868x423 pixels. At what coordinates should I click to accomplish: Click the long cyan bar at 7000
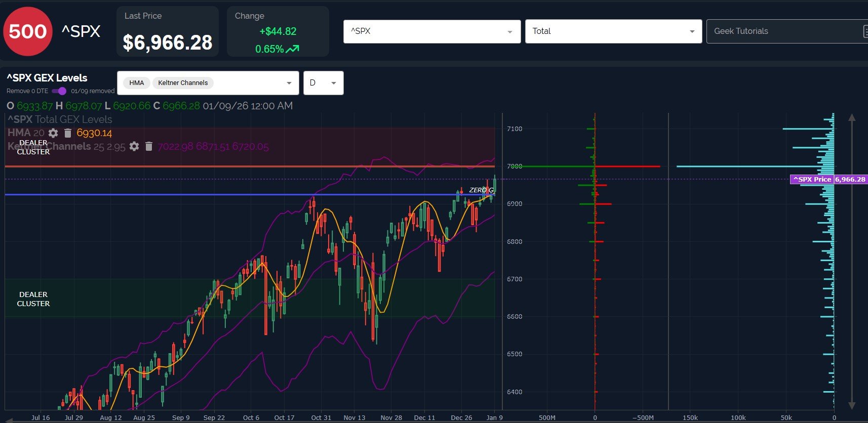[755, 166]
